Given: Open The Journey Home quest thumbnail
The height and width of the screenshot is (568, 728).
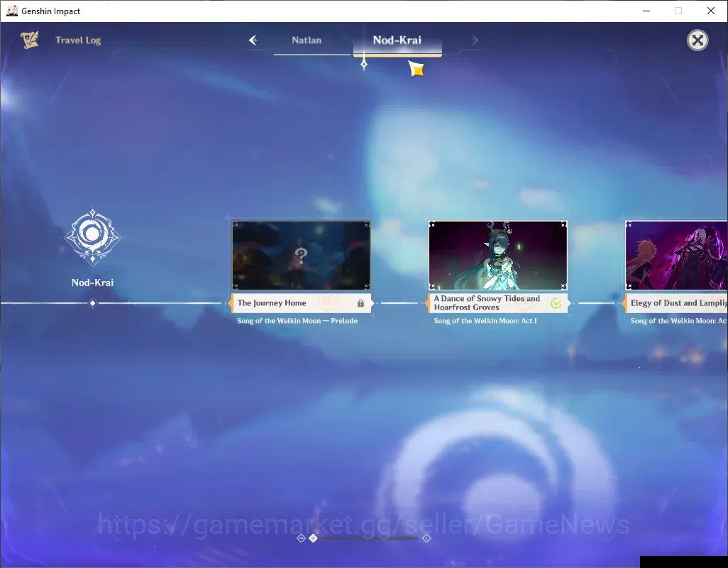Looking at the screenshot, I should pos(302,256).
